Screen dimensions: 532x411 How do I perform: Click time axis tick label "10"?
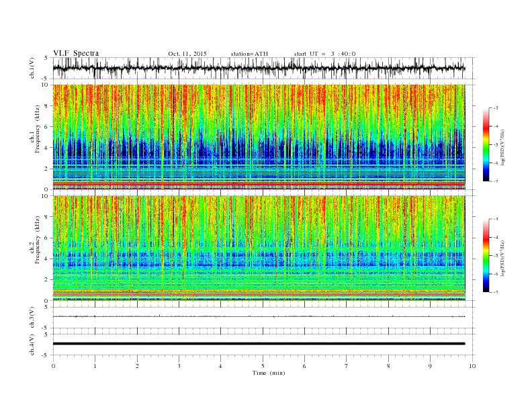(472, 366)
